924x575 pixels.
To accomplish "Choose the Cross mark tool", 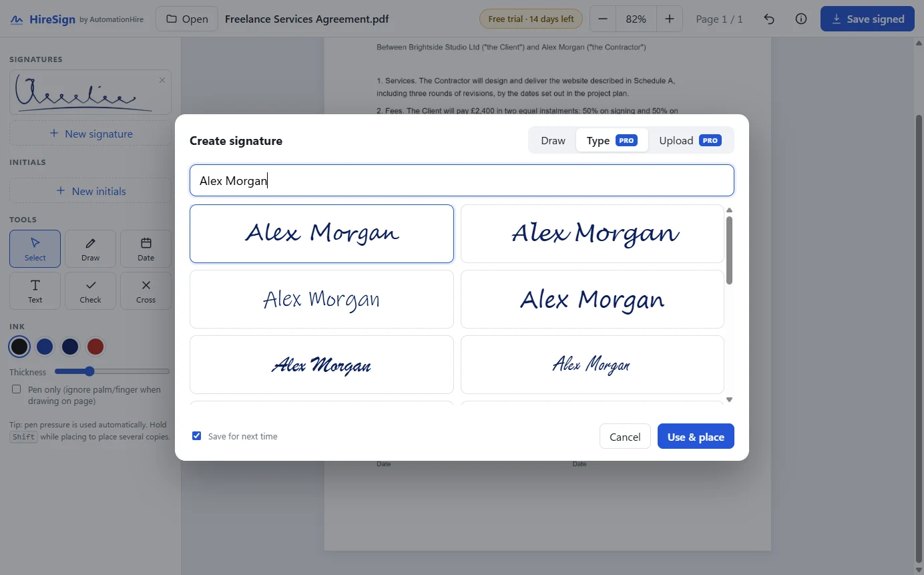I will click(x=146, y=291).
